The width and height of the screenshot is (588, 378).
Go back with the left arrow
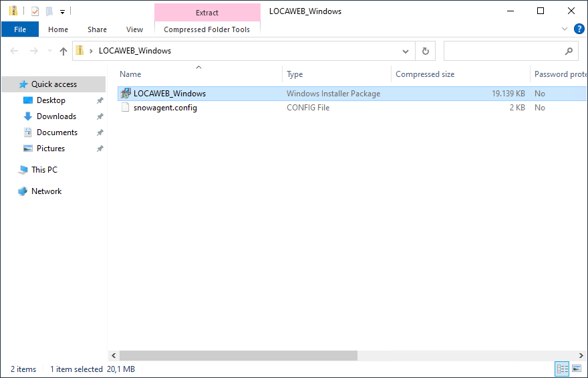[14, 51]
